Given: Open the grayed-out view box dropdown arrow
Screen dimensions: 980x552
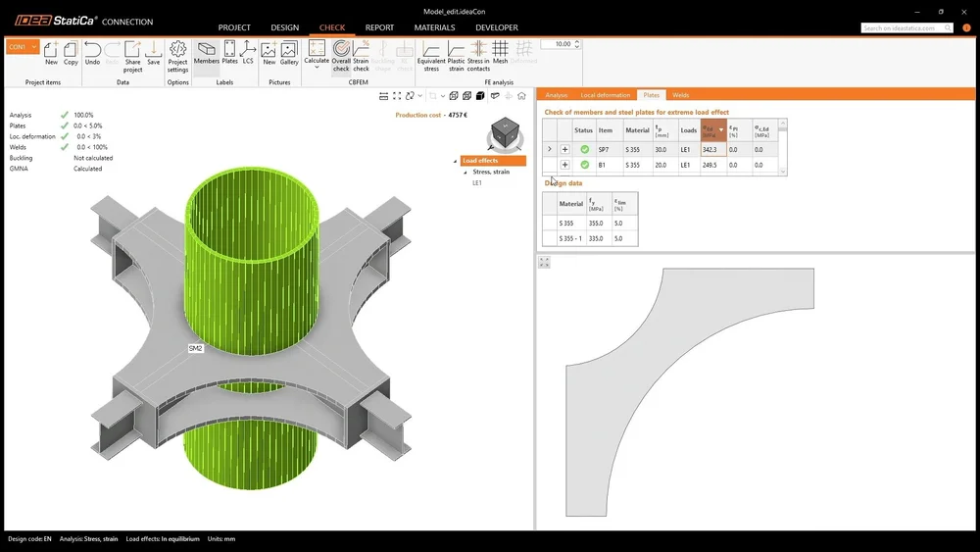Looking at the screenshot, I should (443, 96).
